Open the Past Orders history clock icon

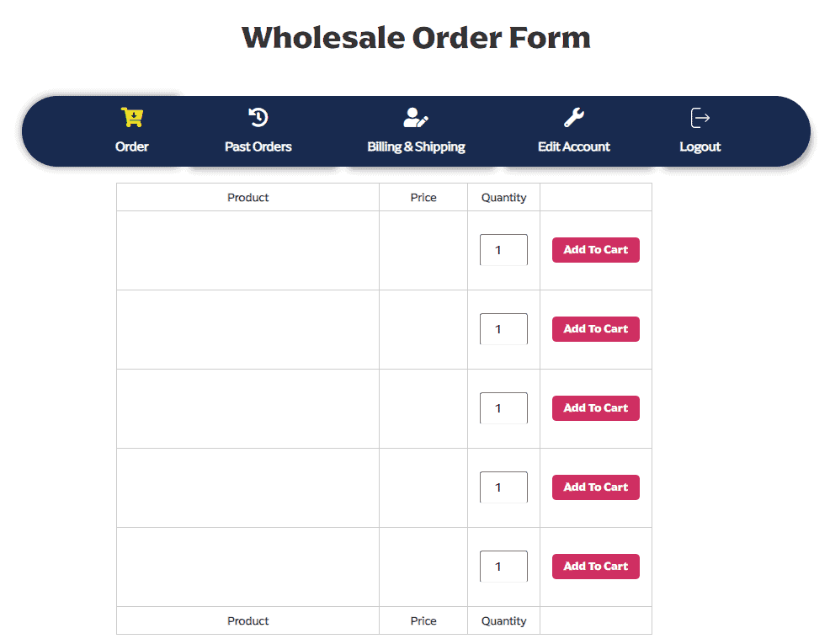(258, 117)
